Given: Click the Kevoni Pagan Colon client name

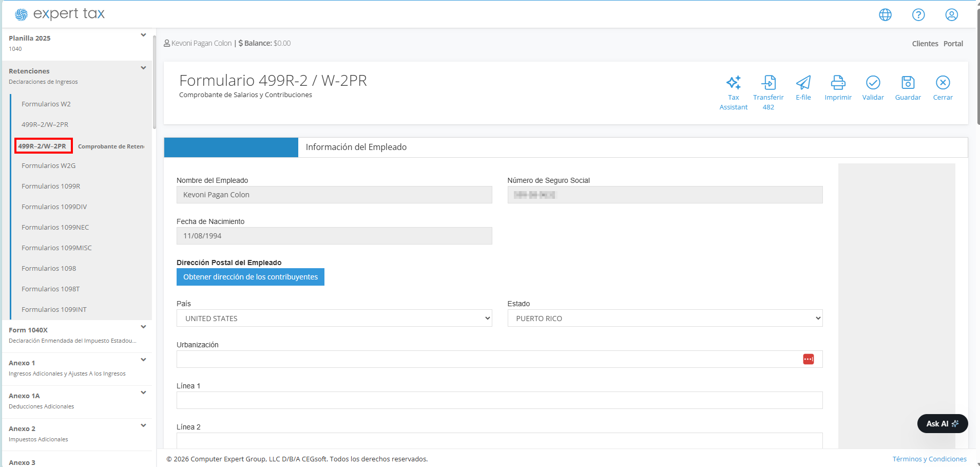Looking at the screenshot, I should point(201,44).
